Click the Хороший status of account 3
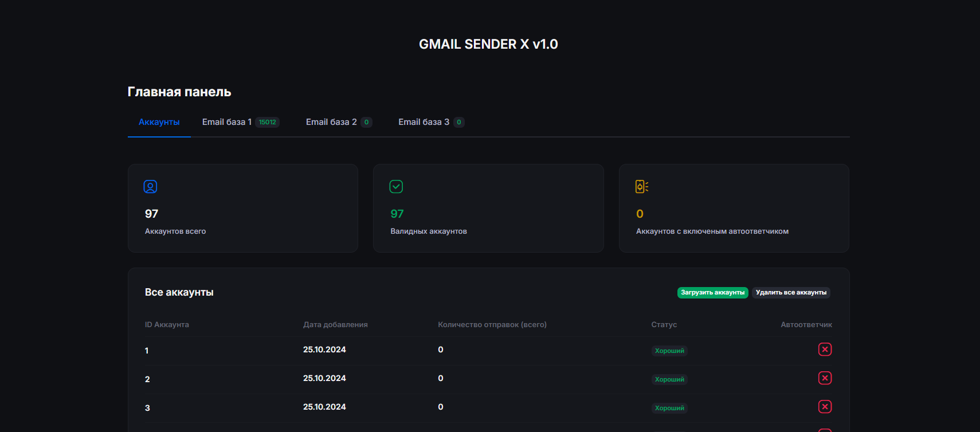The width and height of the screenshot is (980, 432). (x=669, y=408)
